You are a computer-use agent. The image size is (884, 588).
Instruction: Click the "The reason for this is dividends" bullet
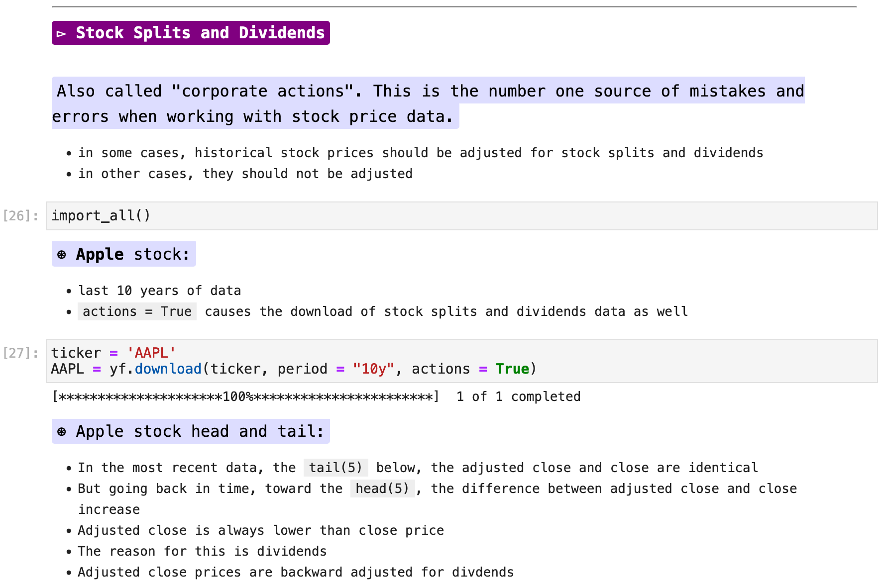202,552
